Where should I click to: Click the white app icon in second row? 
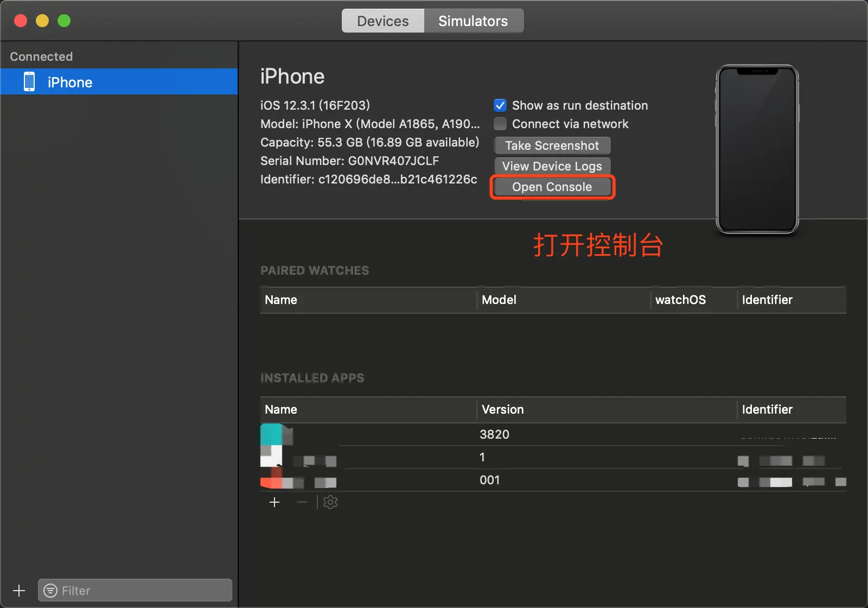[272, 457]
